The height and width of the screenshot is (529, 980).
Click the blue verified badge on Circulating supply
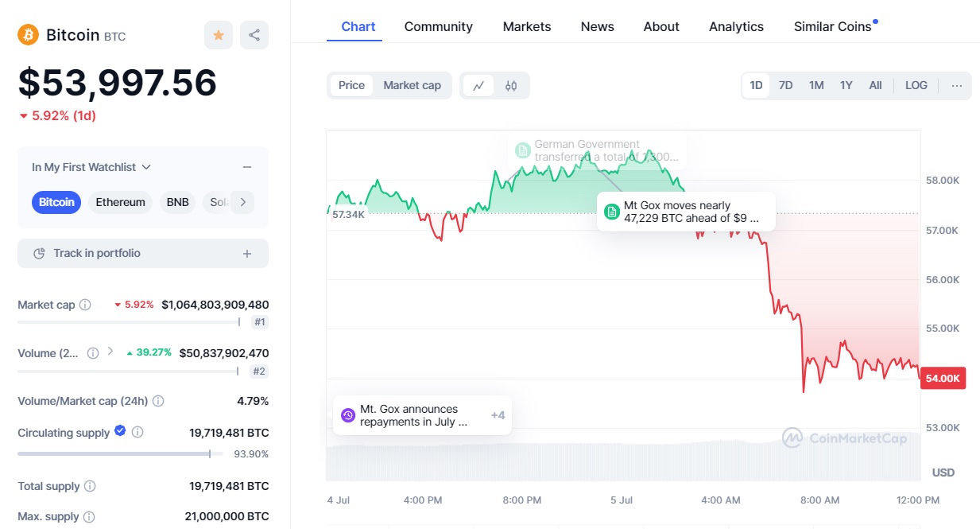(120, 431)
